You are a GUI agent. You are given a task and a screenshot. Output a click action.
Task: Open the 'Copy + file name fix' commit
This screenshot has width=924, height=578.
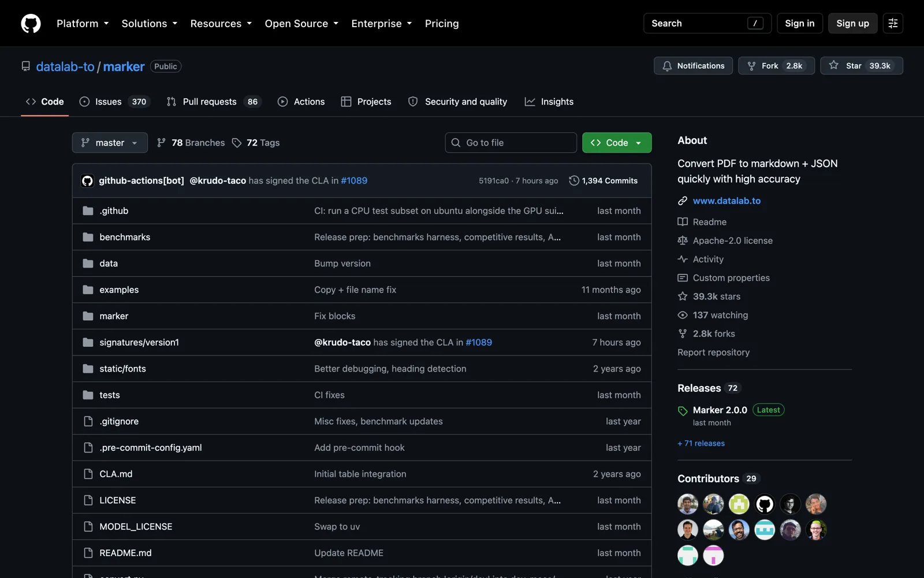coord(355,290)
